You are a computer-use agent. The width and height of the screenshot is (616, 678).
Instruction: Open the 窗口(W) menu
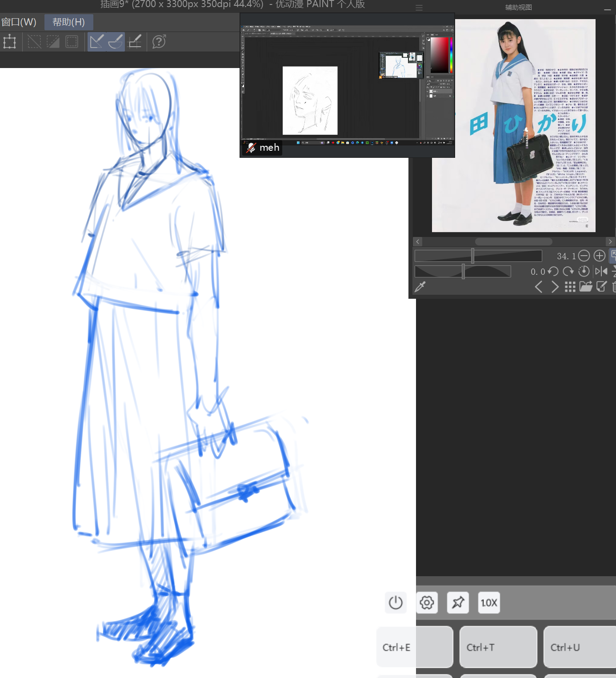[x=19, y=22]
